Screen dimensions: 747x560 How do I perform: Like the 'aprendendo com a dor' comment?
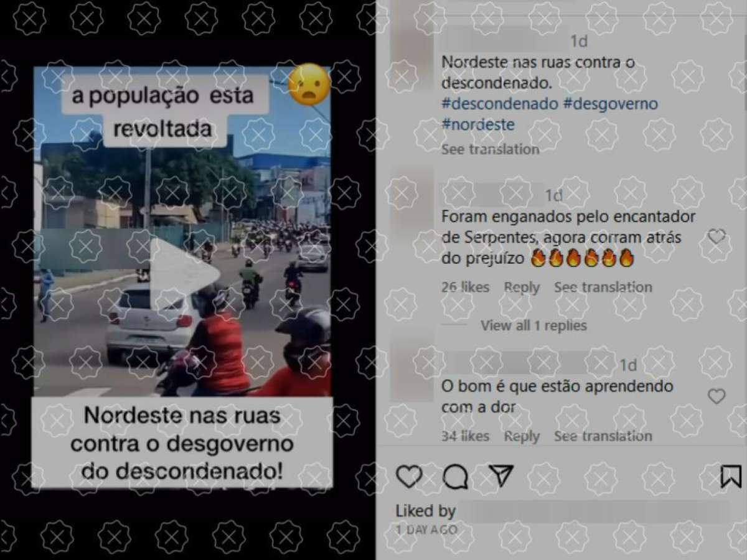click(716, 396)
